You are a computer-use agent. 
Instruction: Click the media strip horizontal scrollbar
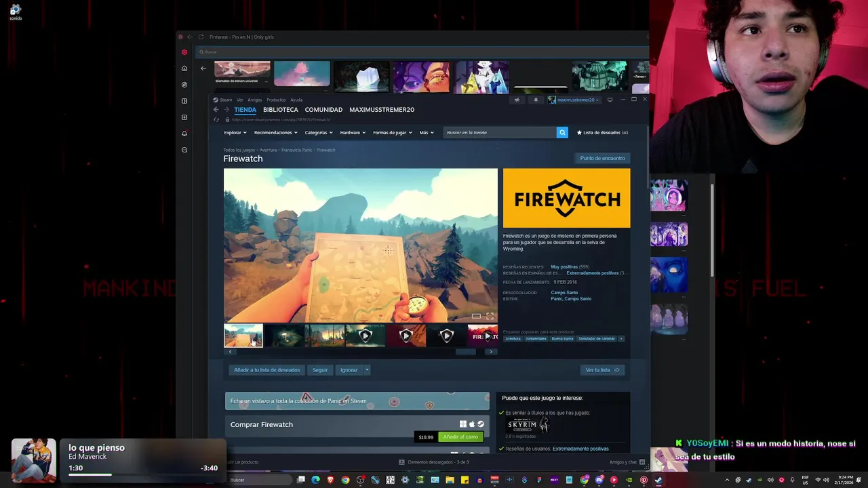(465, 352)
